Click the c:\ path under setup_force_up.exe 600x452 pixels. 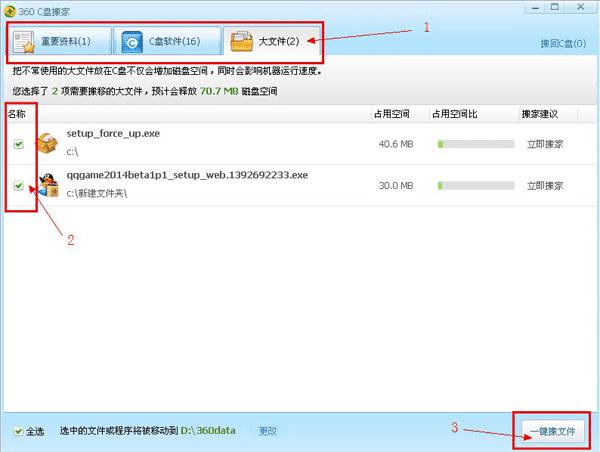click(x=72, y=152)
